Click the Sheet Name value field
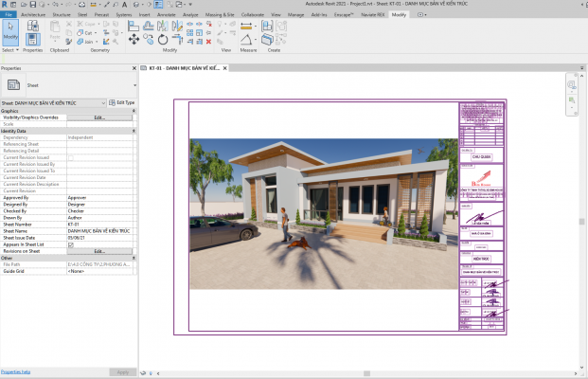Viewport: 588px width, 379px height. pyautogui.click(x=99, y=231)
